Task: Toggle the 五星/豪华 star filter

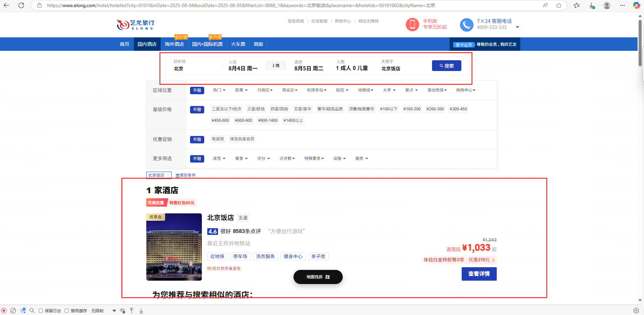Action: click(303, 109)
